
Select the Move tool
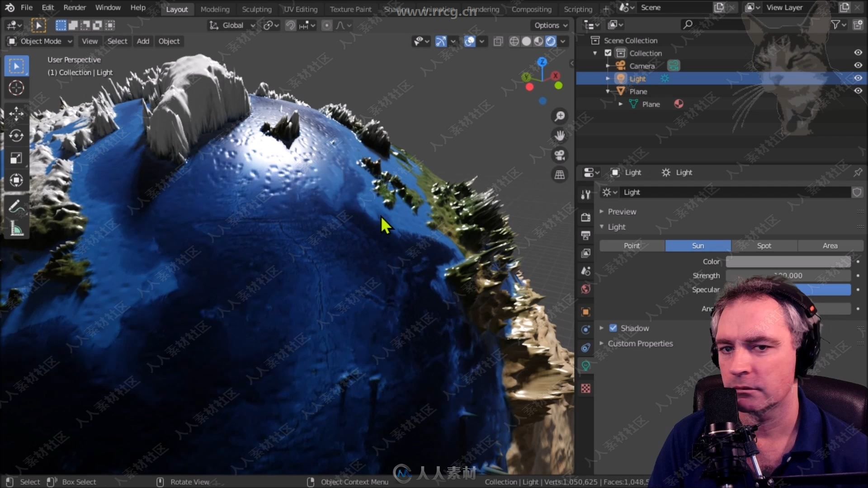pyautogui.click(x=16, y=114)
